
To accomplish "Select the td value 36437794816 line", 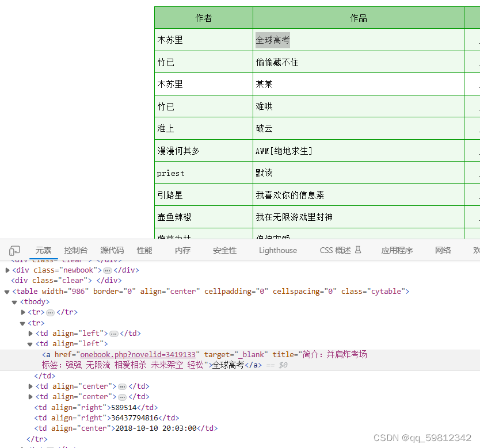I will [106, 418].
